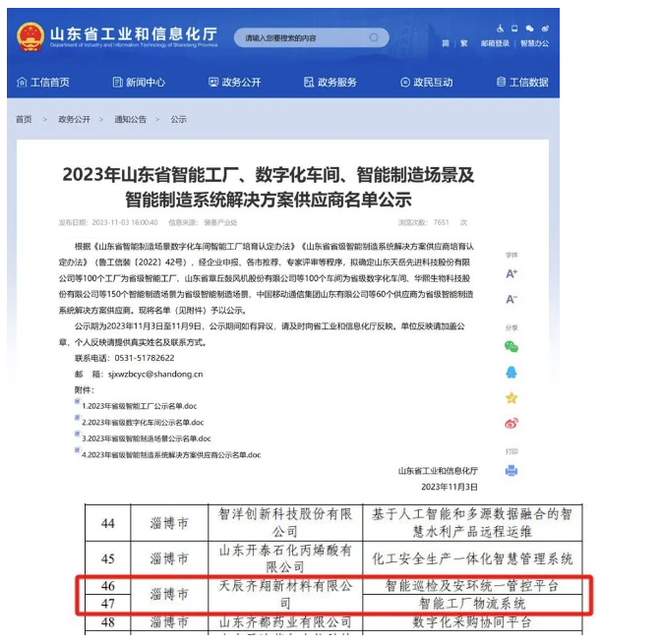Click the WeChat icon in the header
The image size is (661, 644).
(529, 29)
